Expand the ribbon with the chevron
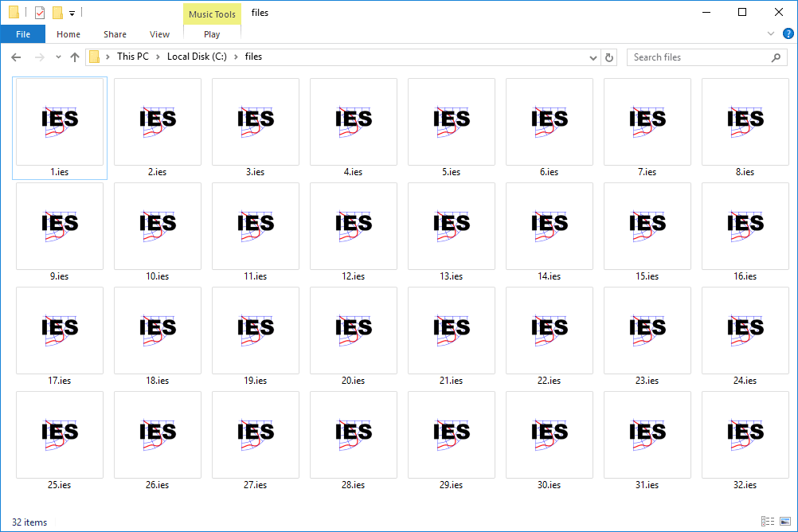The image size is (798, 532). click(x=771, y=33)
